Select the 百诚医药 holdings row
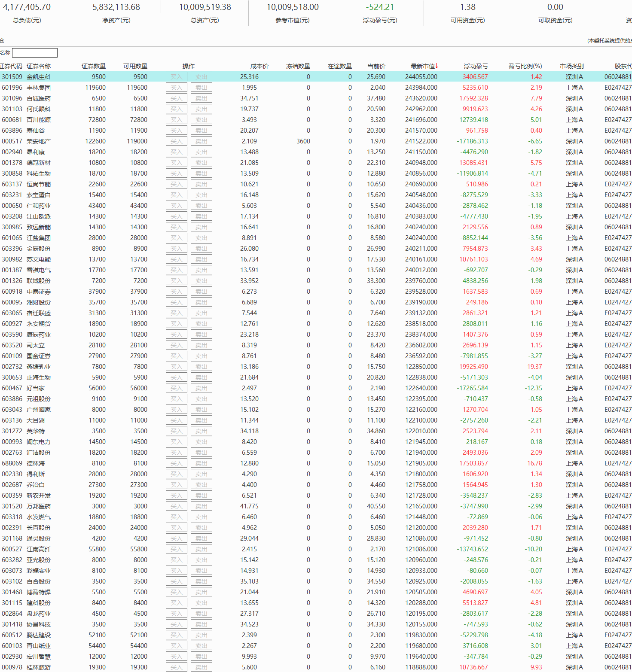This screenshot has width=632, height=672. (316, 98)
